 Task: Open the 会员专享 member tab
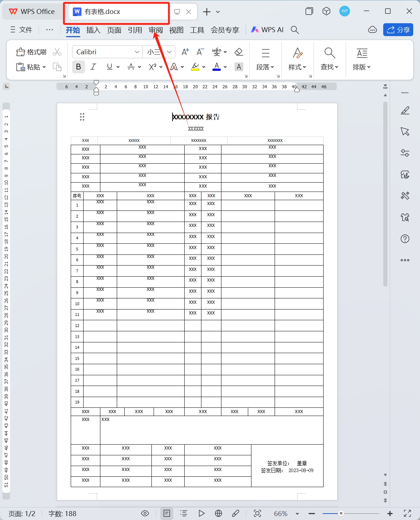click(x=225, y=30)
